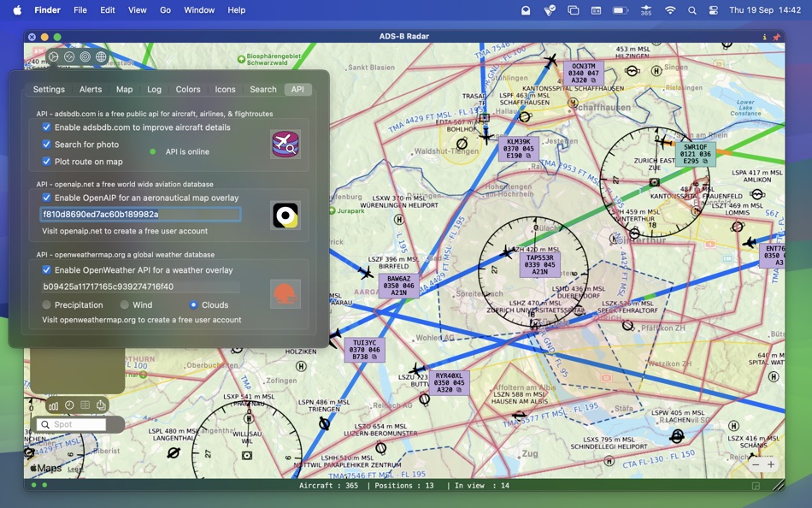Open the table list icon in bottom toolbar

click(x=85, y=405)
